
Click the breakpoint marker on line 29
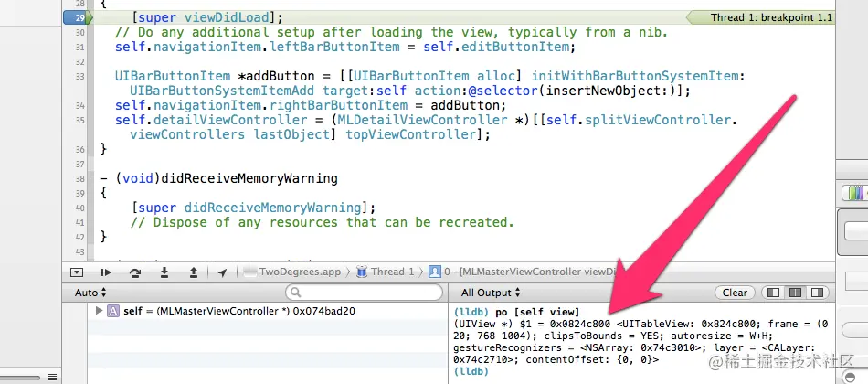(x=78, y=17)
